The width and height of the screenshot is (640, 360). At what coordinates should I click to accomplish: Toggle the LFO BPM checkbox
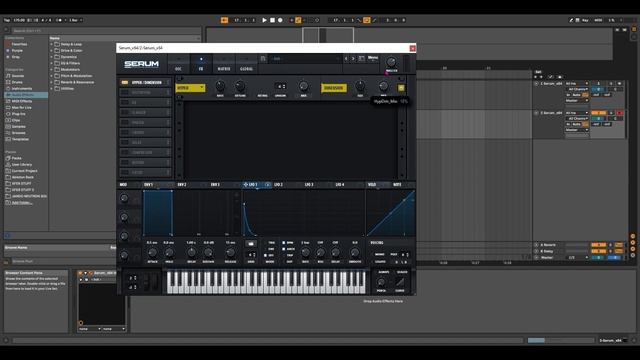[284, 242]
